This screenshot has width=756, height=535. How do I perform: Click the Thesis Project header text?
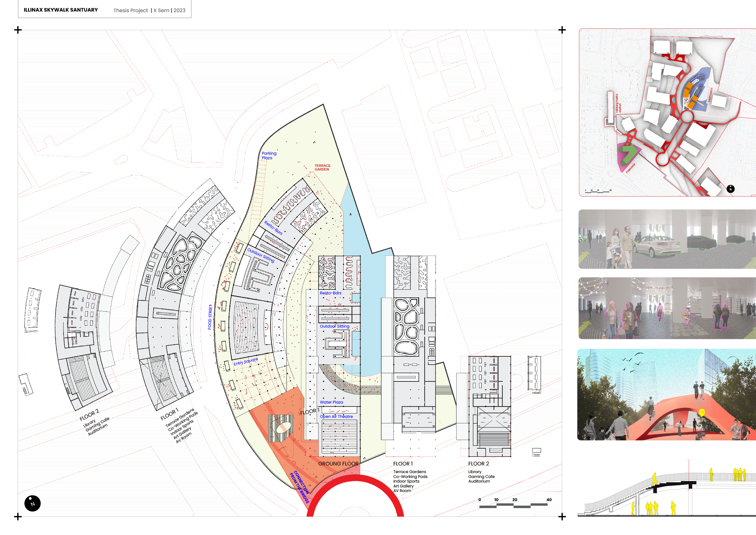130,11
